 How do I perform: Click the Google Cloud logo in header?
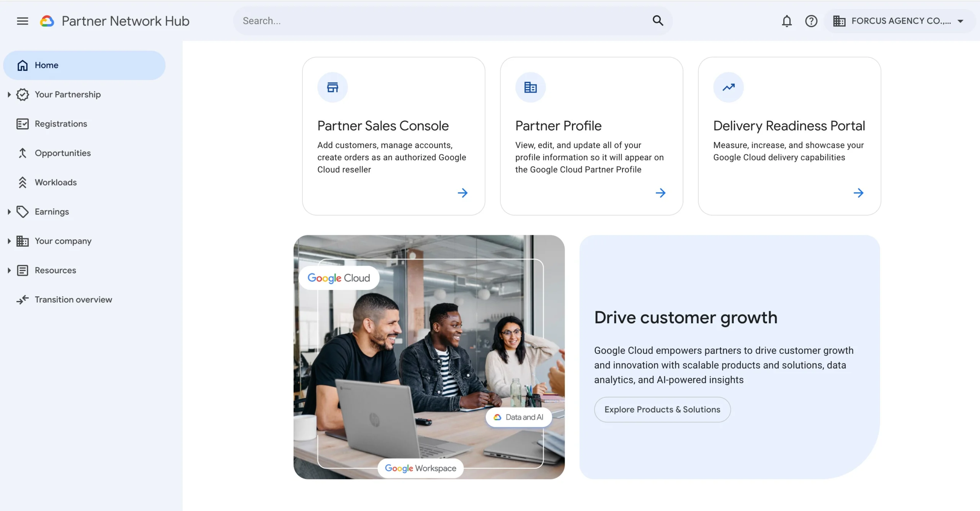pos(47,21)
